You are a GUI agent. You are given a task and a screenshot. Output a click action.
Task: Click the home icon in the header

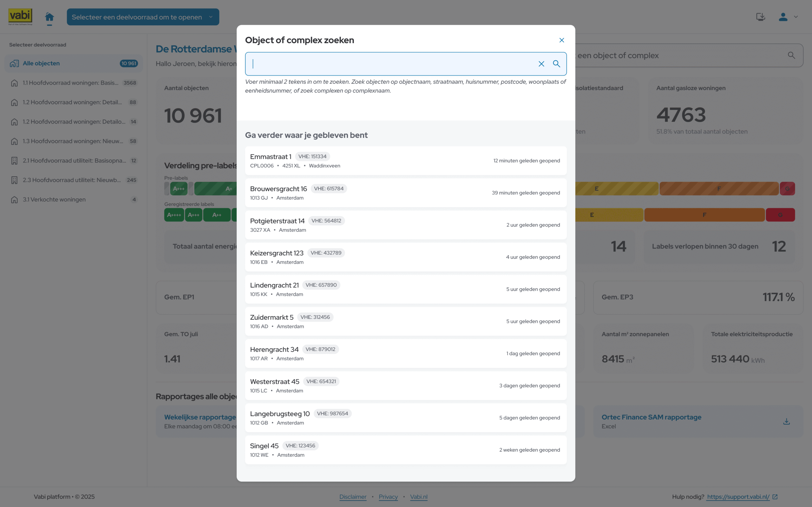[49, 17]
